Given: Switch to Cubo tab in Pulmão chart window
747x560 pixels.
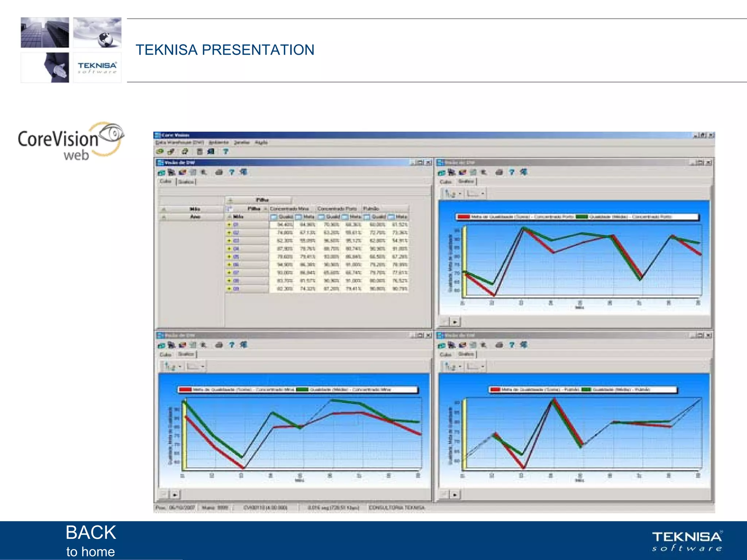Looking at the screenshot, I should [x=446, y=354].
